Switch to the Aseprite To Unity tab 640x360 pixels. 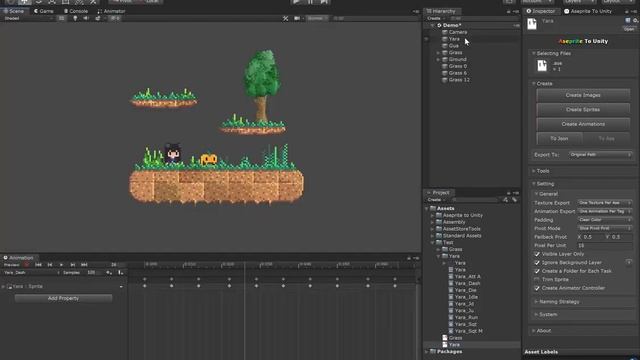pos(588,11)
